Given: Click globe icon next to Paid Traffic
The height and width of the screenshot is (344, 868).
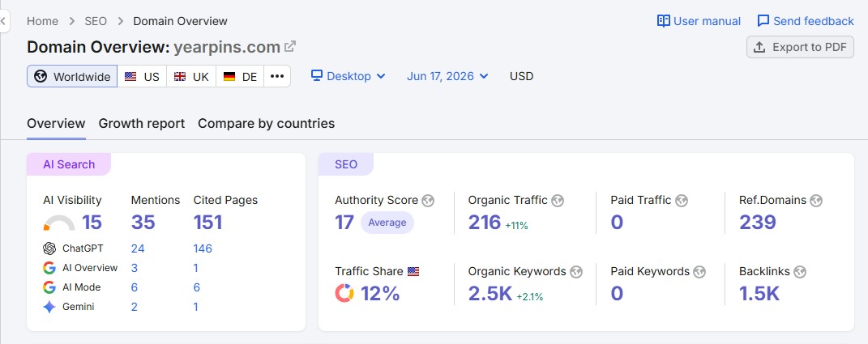Looking at the screenshot, I should click(682, 201).
